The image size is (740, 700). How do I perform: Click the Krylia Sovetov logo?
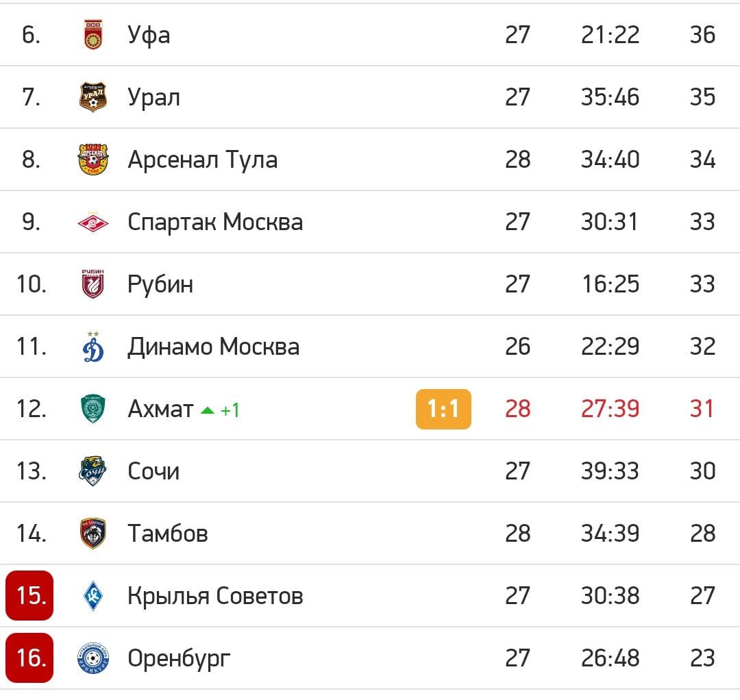pyautogui.click(x=93, y=596)
